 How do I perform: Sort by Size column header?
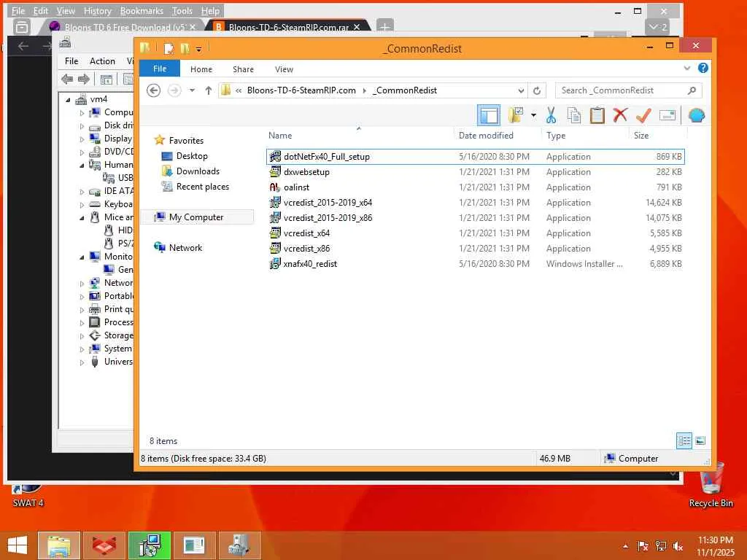pos(641,135)
